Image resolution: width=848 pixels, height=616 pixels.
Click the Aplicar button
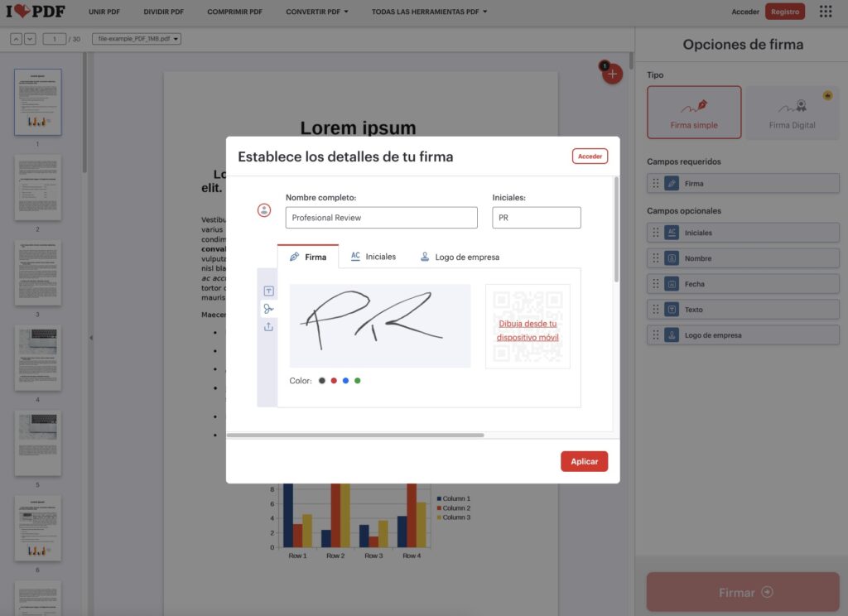(584, 461)
